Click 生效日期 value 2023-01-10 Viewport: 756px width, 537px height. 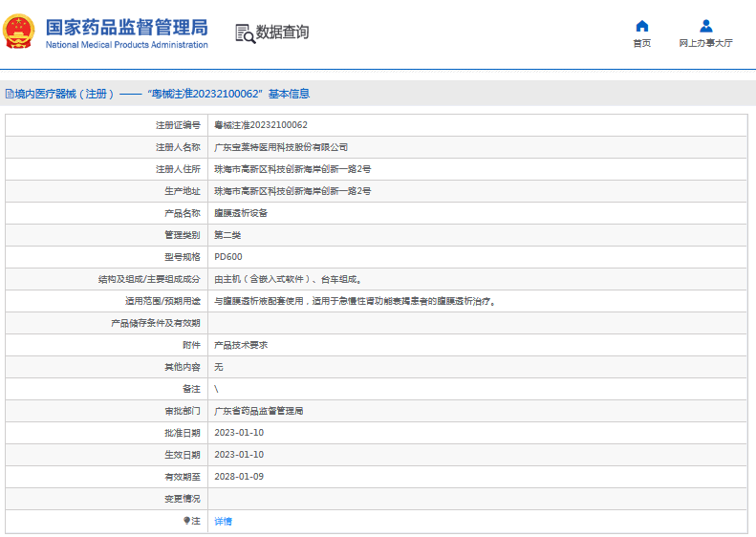pyautogui.click(x=239, y=455)
